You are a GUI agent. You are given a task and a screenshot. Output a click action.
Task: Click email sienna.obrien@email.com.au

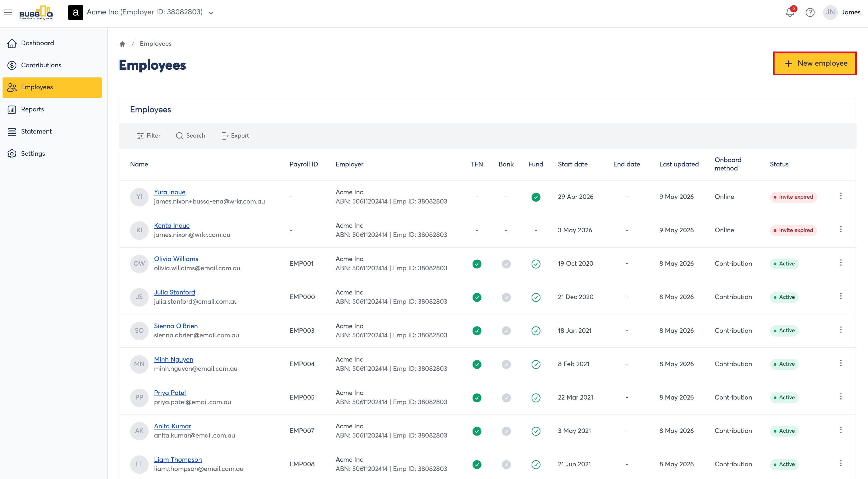[x=196, y=335]
